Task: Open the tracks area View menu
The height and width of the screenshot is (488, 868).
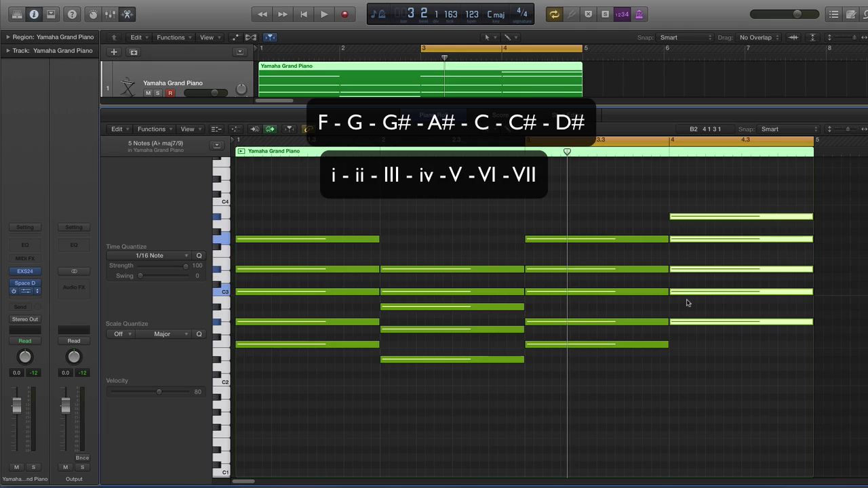Action: 210,37
